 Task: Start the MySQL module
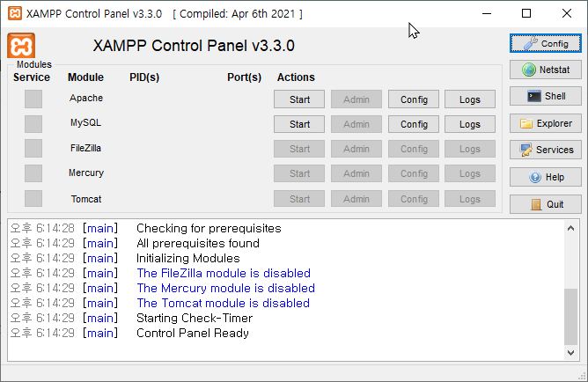coord(299,124)
